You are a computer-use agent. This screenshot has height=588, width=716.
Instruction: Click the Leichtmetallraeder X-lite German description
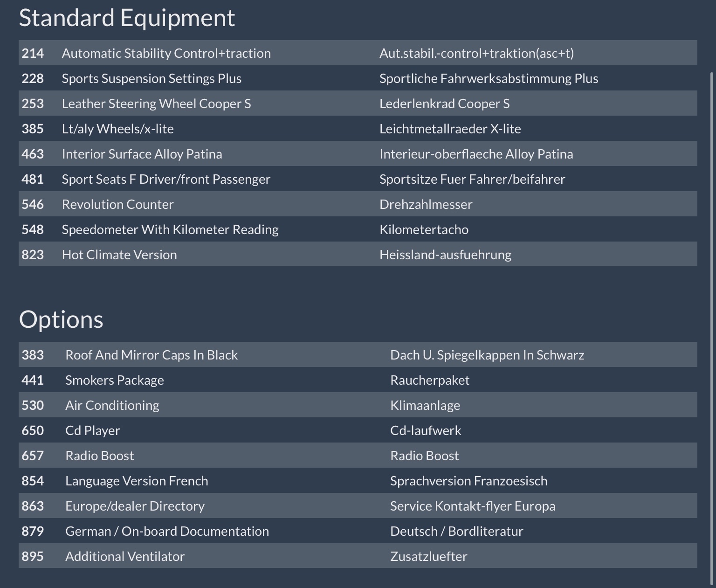click(x=450, y=129)
